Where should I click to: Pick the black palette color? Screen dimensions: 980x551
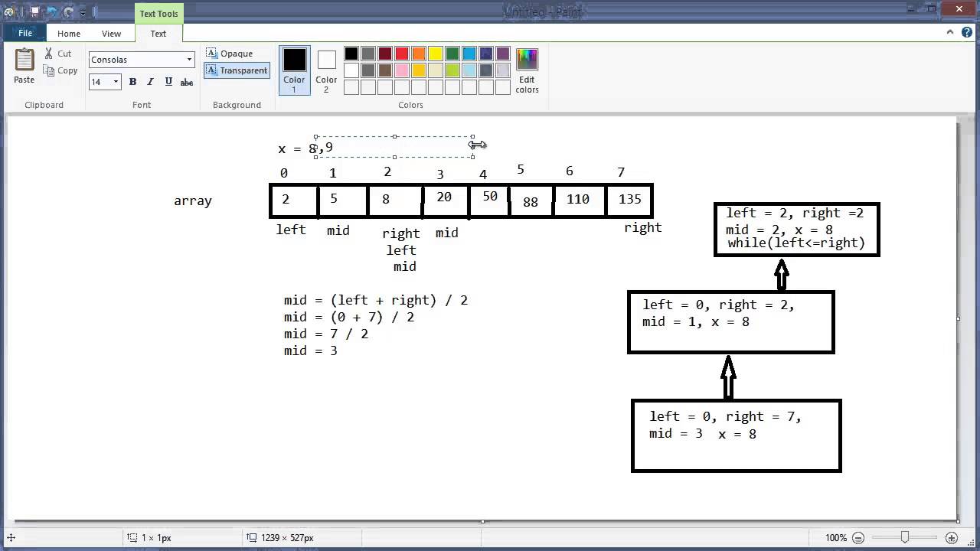[351, 54]
